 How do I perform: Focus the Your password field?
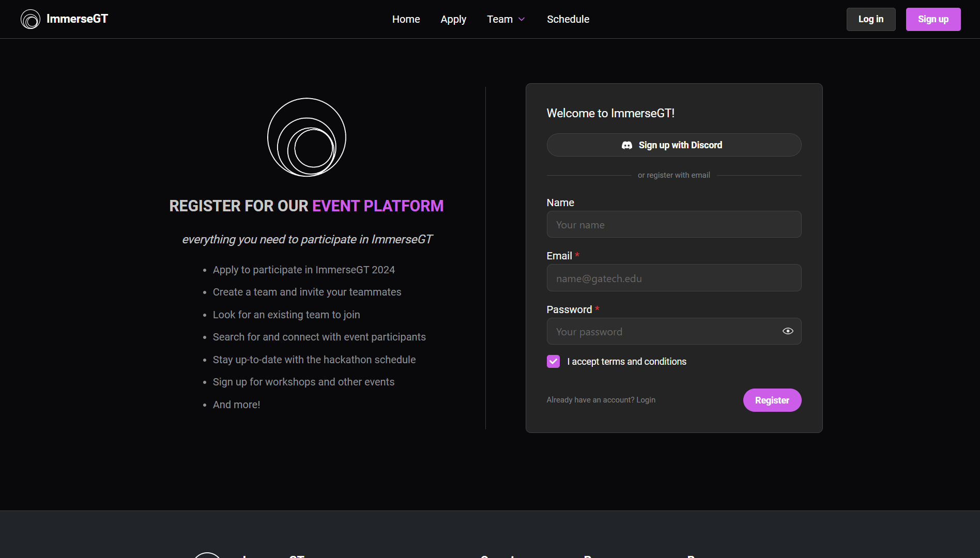674,331
